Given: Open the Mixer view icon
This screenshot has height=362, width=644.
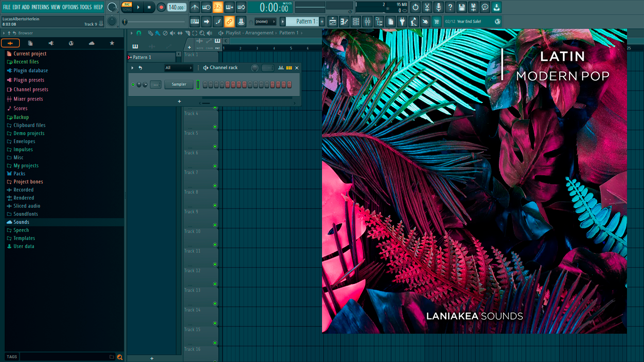Looking at the screenshot, I should click(368, 21).
